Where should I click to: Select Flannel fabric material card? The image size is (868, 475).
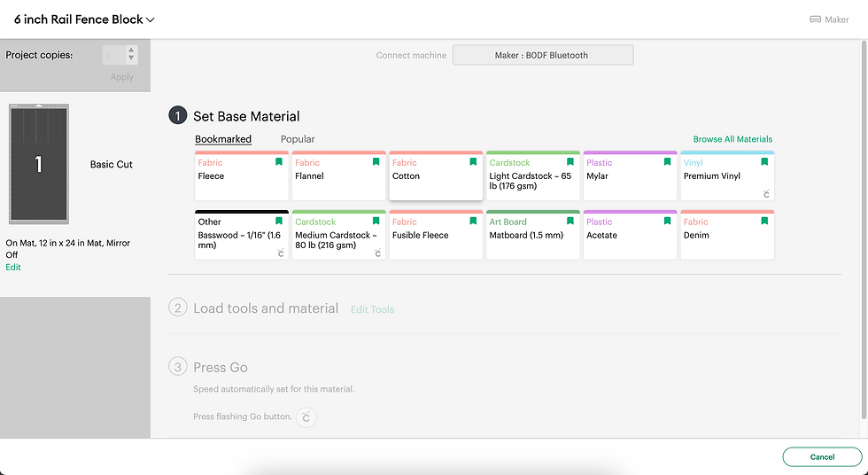point(338,175)
